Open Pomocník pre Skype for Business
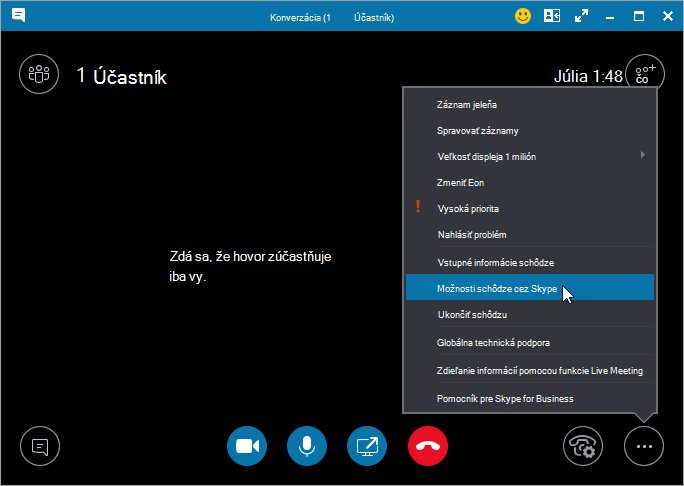Screen dimensions: 684x486 [x=530, y=399]
